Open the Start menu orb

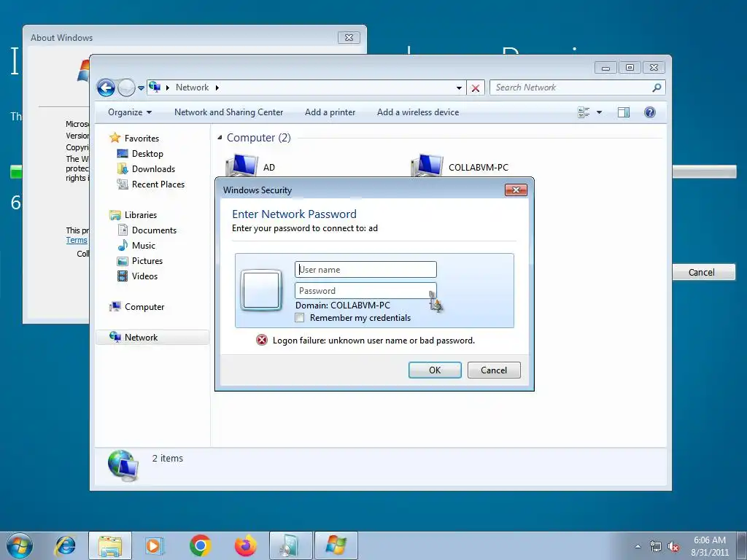coord(20,545)
